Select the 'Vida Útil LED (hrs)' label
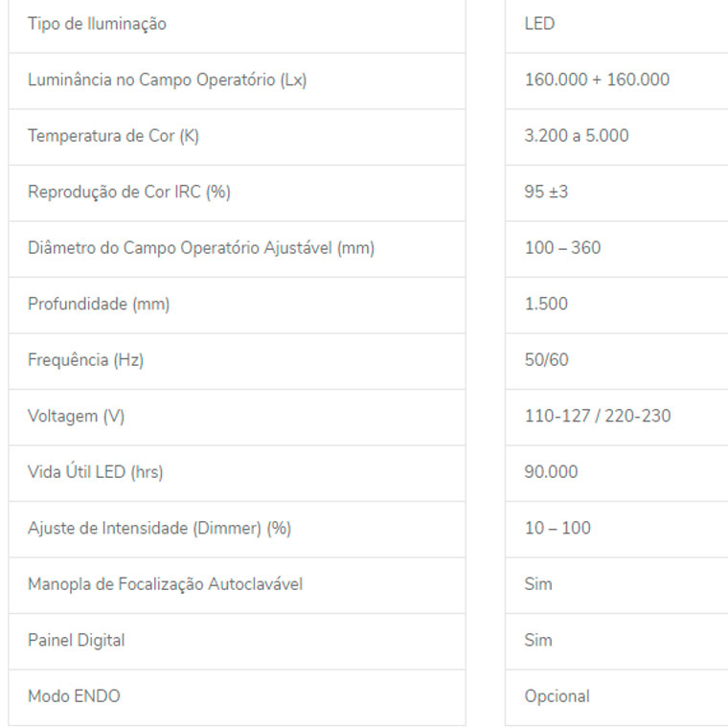 coord(96,472)
